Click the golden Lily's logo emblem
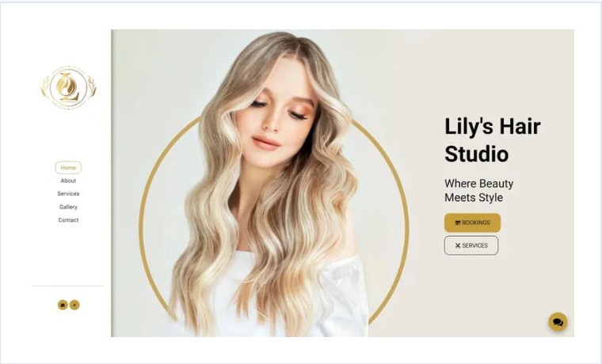Viewport: 602px width, 364px height. coord(68,88)
